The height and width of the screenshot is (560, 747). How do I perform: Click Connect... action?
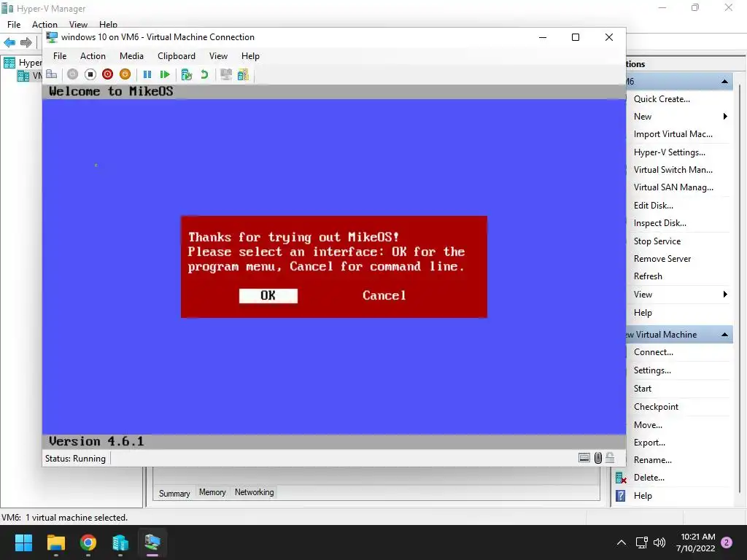[653, 352]
